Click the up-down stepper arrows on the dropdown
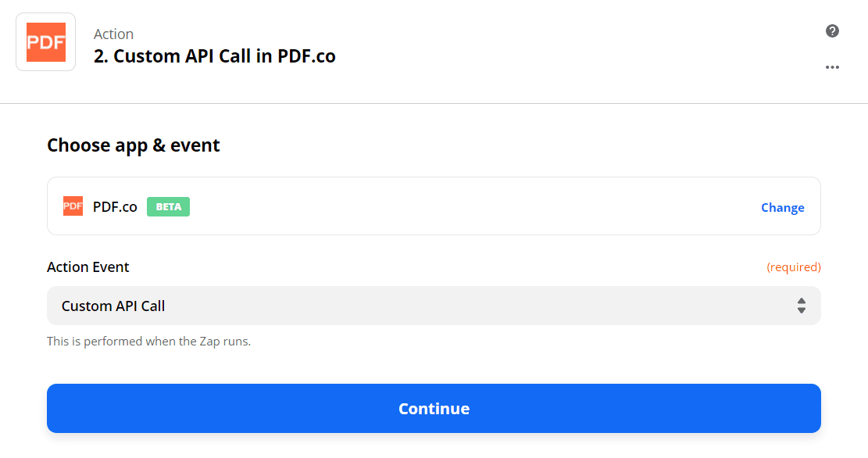 pos(802,306)
